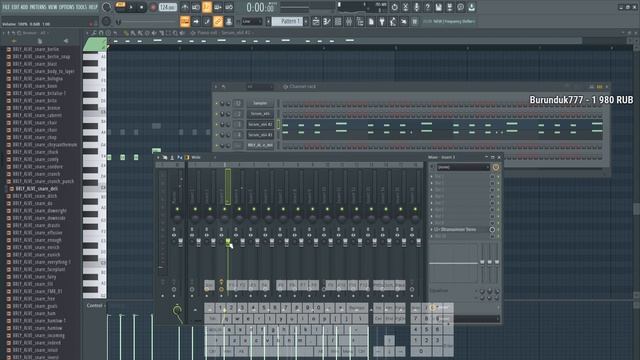Toggle the Browser view icon
Viewport: 640px width, 360px height.
[360, 21]
